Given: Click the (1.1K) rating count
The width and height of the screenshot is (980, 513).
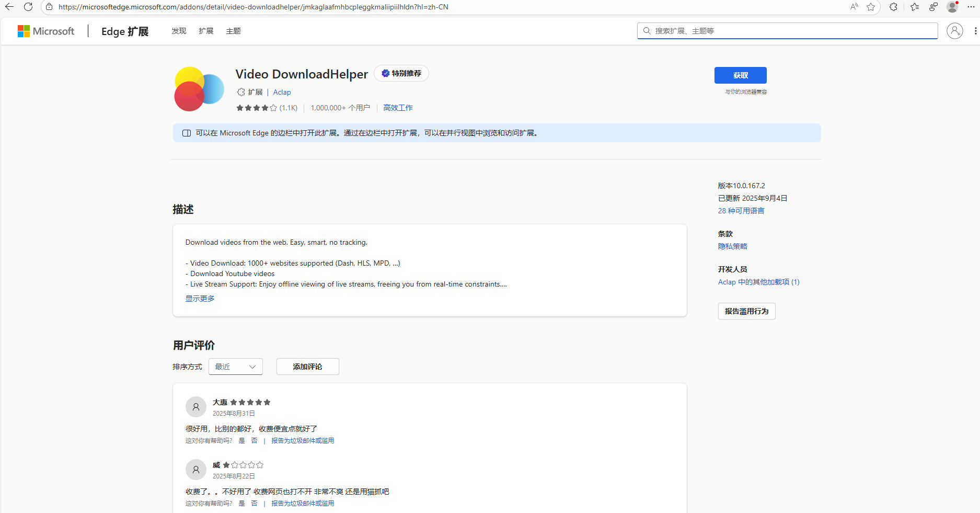Looking at the screenshot, I should pyautogui.click(x=289, y=108).
